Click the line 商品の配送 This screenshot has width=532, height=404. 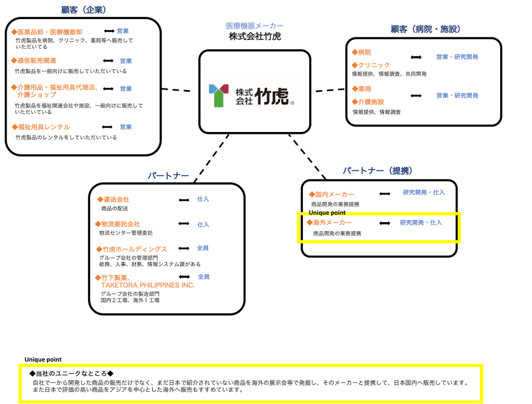tap(115, 209)
